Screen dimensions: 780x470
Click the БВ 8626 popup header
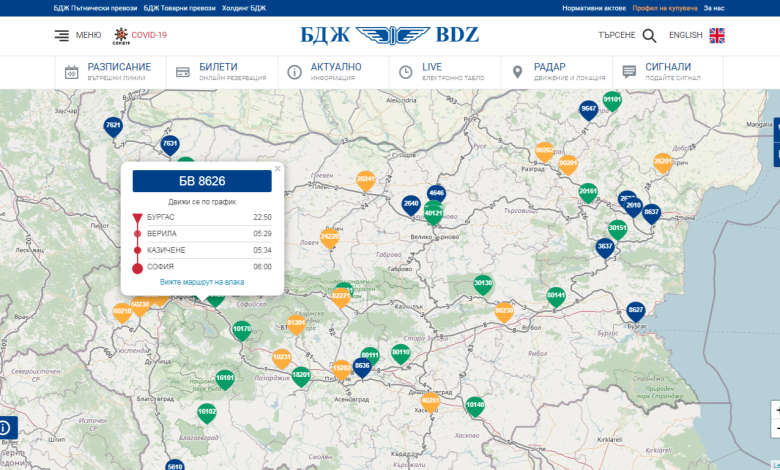click(x=202, y=181)
